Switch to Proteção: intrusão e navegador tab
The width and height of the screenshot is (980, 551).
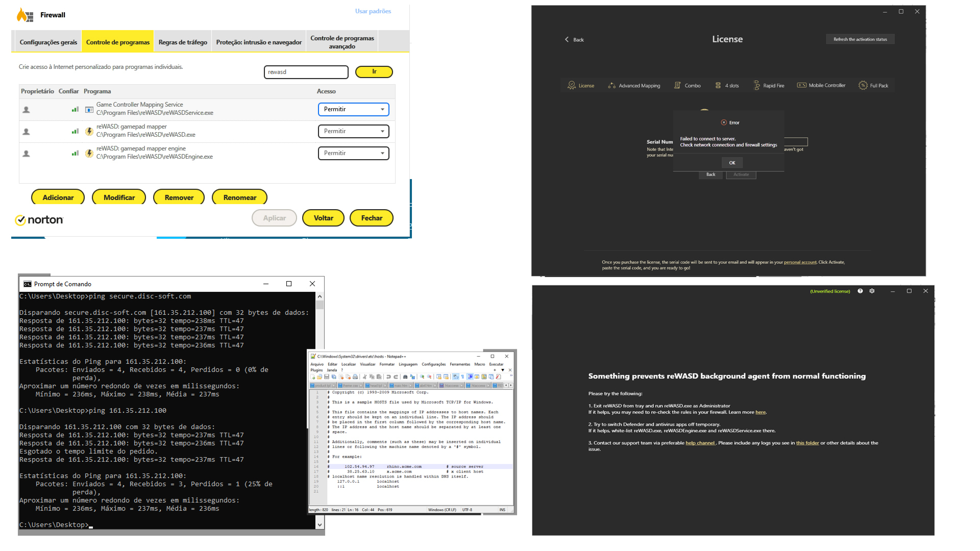click(259, 42)
